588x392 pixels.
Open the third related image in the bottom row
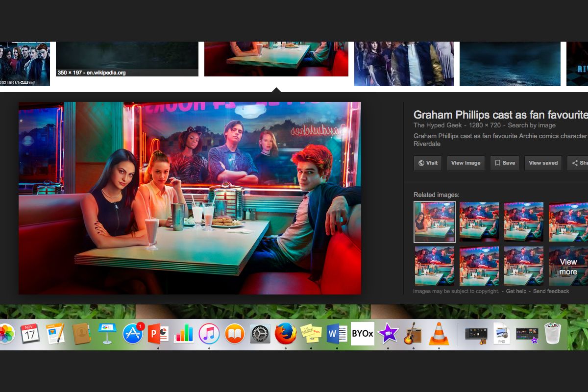[x=524, y=266]
